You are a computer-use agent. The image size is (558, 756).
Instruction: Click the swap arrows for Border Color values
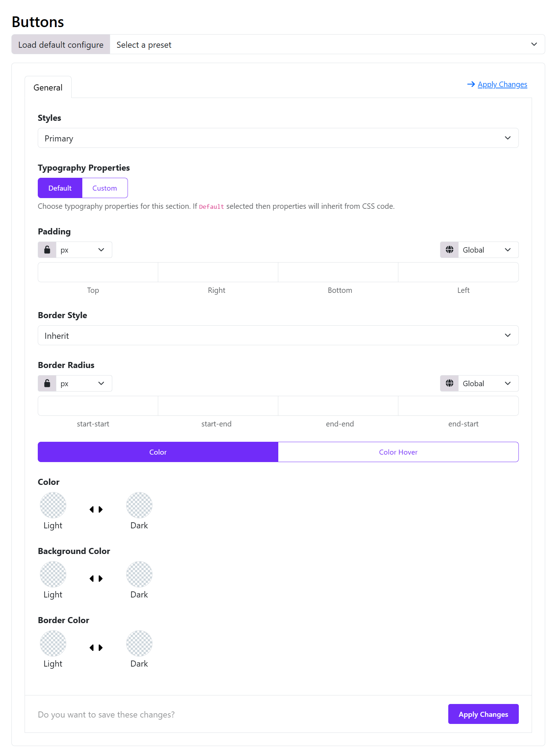[x=96, y=648]
